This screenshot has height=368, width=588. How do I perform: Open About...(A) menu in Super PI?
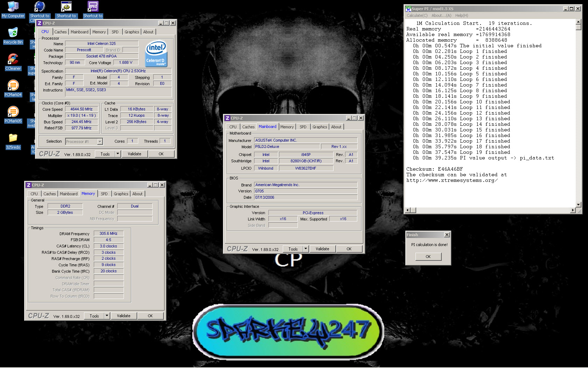pos(441,15)
